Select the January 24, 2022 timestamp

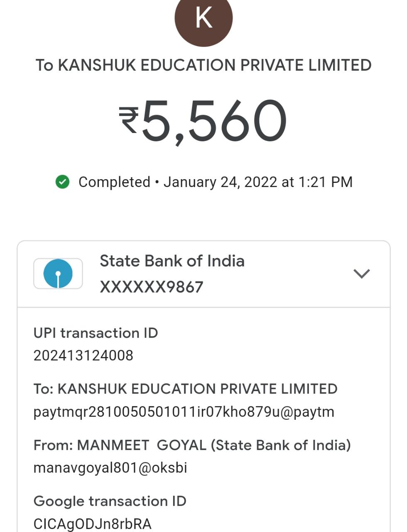pos(257,182)
